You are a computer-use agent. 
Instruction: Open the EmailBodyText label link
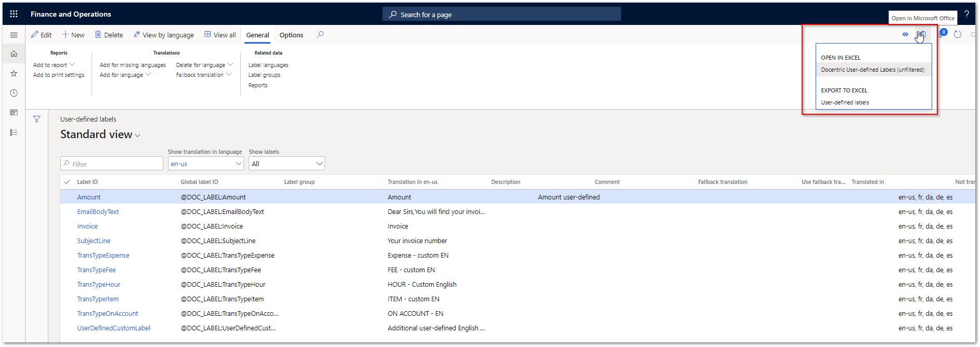[x=98, y=211]
